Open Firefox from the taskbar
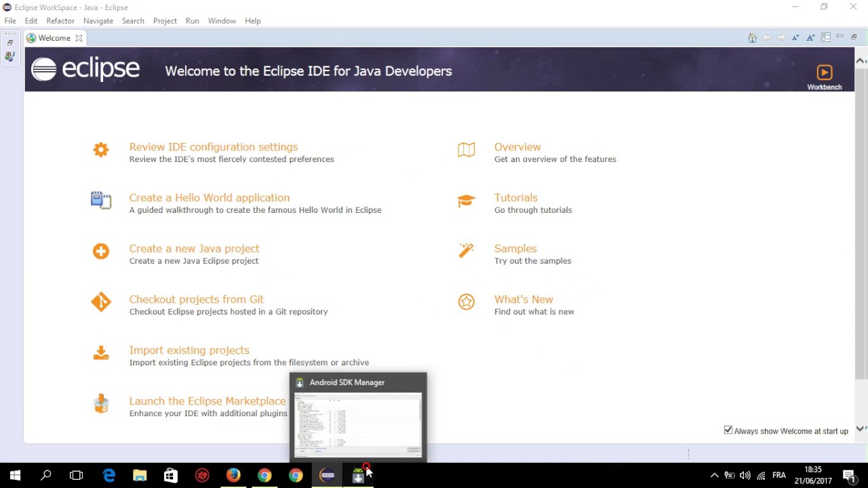This screenshot has height=488, width=868. click(233, 475)
